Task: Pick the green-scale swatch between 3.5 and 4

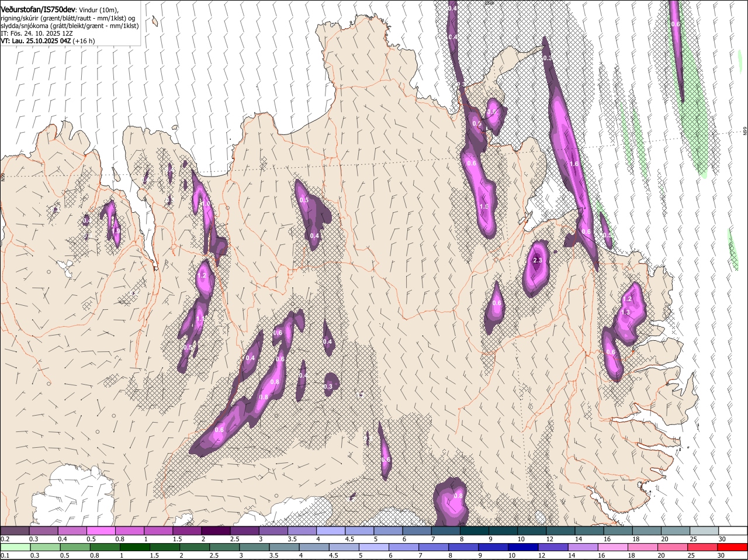Action: point(284,547)
